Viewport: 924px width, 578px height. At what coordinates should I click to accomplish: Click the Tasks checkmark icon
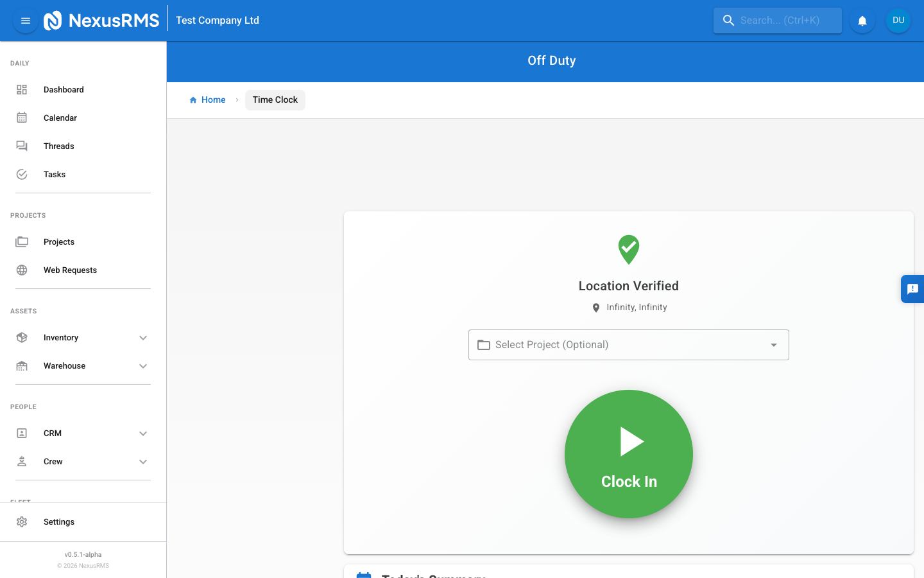22,174
